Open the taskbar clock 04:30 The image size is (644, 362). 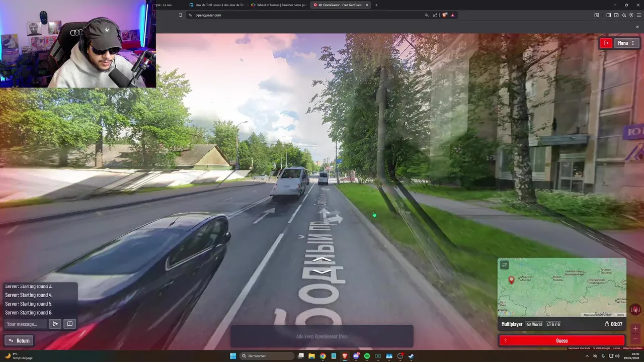tap(631, 356)
